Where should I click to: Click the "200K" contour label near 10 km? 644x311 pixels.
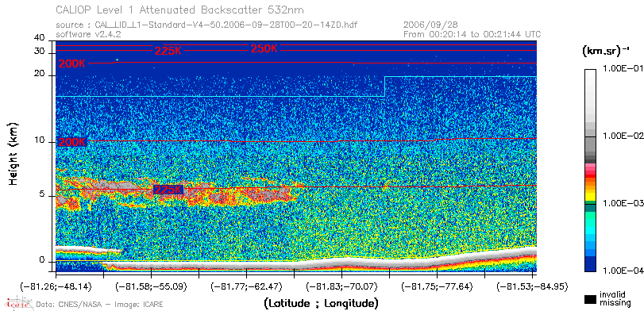(x=72, y=142)
